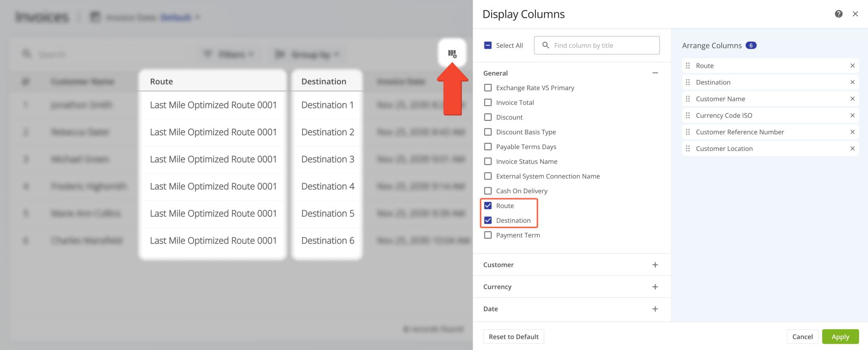Open the Group by dropdown
The width and height of the screenshot is (868, 350).
pyautogui.click(x=308, y=54)
